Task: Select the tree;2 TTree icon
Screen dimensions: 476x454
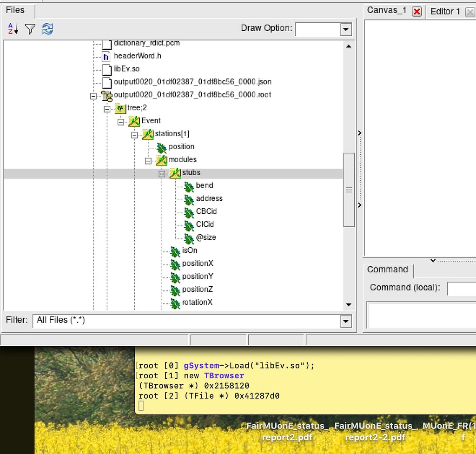Action: click(x=121, y=108)
